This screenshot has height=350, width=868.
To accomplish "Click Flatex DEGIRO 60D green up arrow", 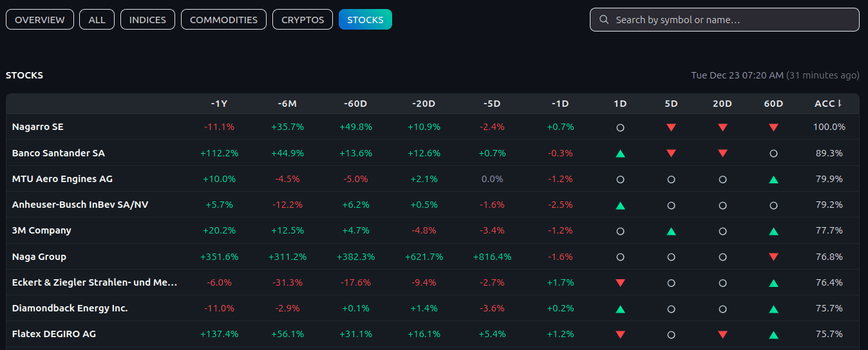I will click(773, 335).
